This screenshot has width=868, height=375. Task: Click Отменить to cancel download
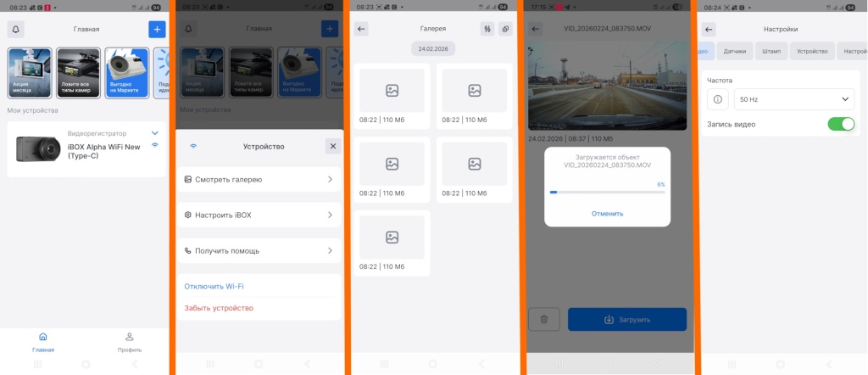point(607,214)
